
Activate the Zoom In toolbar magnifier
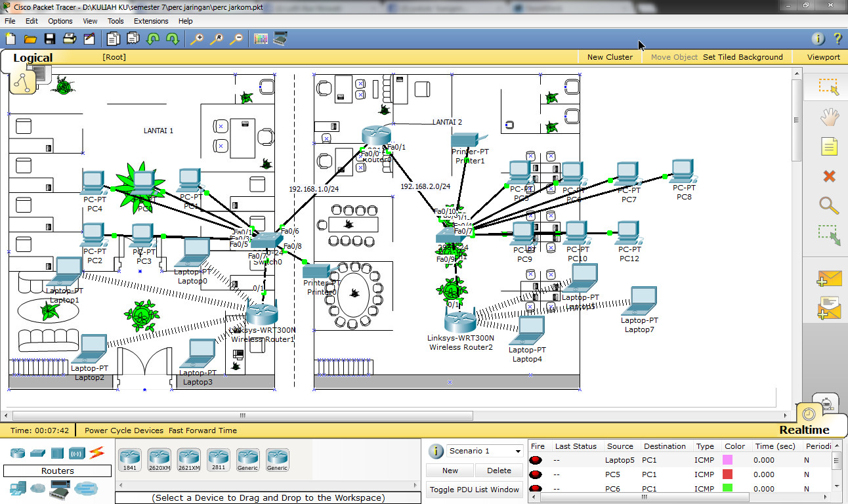pyautogui.click(x=196, y=39)
